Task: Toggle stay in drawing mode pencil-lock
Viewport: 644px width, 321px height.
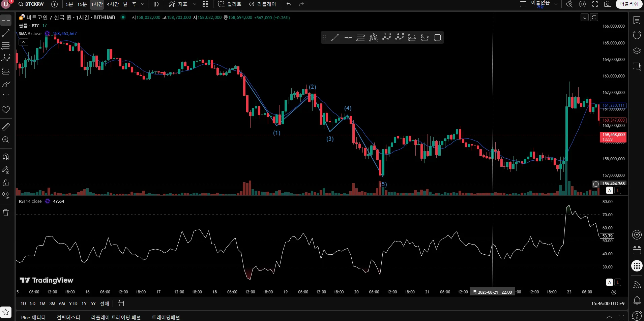Action: pos(6,170)
